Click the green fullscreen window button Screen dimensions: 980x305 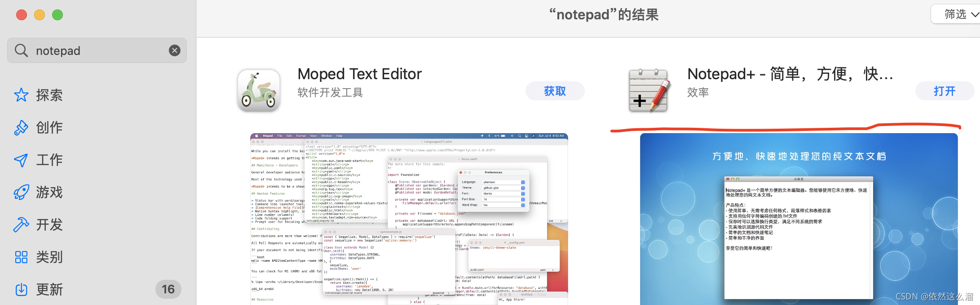click(57, 15)
